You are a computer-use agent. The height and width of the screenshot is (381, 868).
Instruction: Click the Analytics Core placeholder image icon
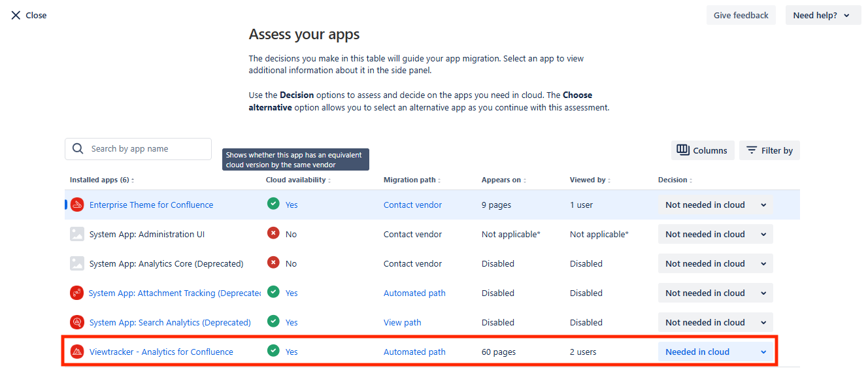coord(76,263)
